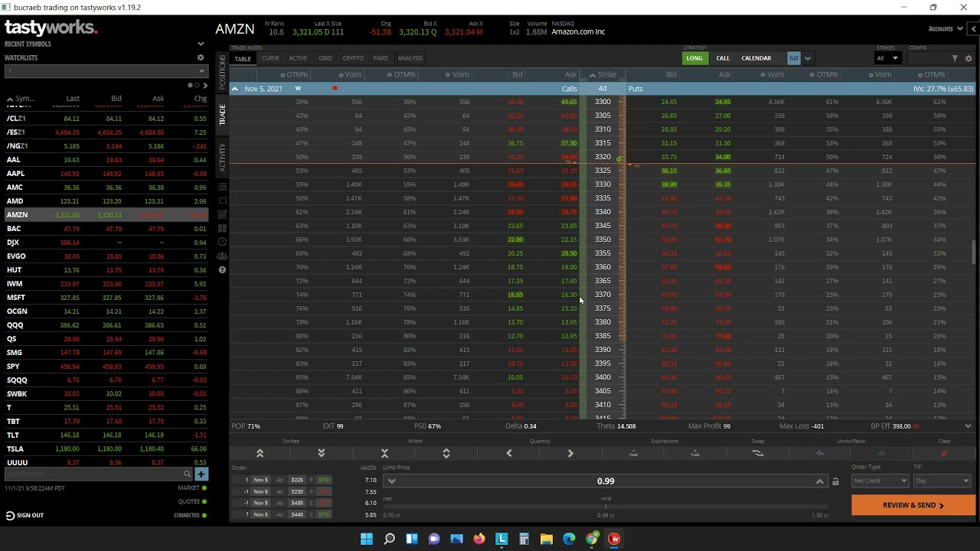Switch to CURVE trade mode
Image resolution: width=980 pixels, height=551 pixels.
[270, 58]
